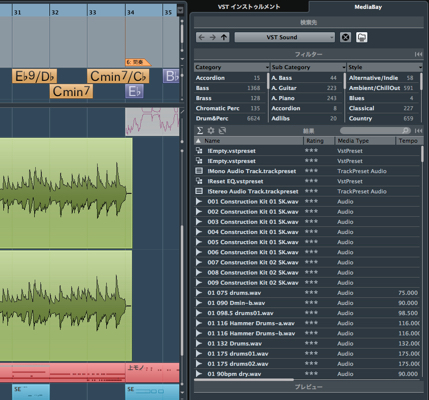Screen dimensions: 429x400
Task: Preview 01 132 Drums.wav
Action: tap(199, 343)
